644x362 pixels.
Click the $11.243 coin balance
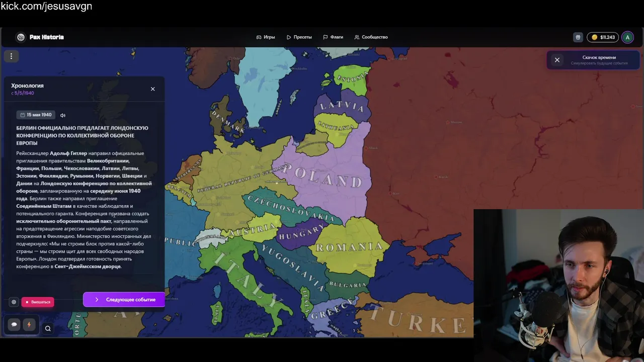point(603,37)
